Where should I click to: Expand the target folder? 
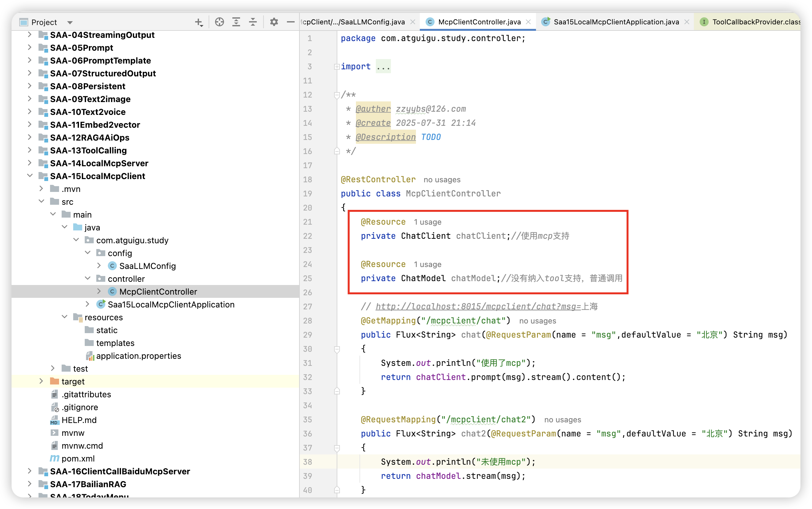tap(41, 381)
